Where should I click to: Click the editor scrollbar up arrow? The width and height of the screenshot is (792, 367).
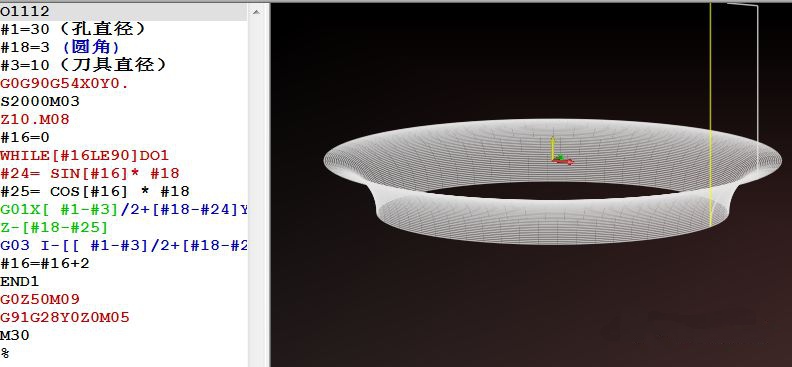click(257, 11)
